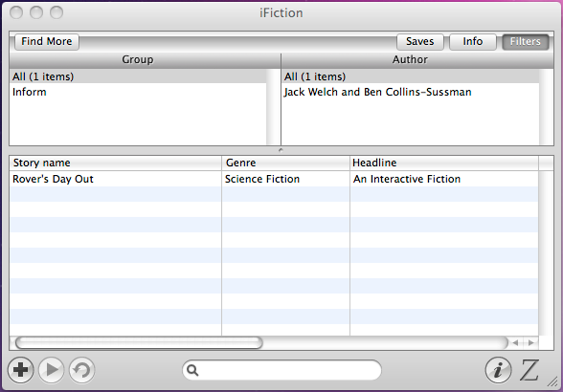Sort by Genre column header
Viewport: 563px width, 392px height.
[x=241, y=163]
